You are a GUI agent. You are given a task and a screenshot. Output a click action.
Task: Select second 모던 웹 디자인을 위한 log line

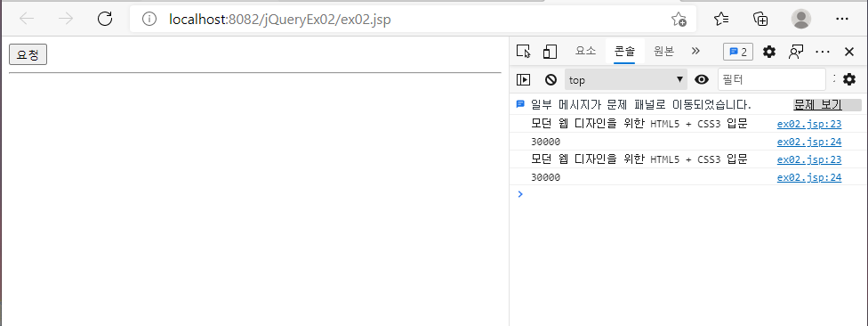[x=639, y=159]
